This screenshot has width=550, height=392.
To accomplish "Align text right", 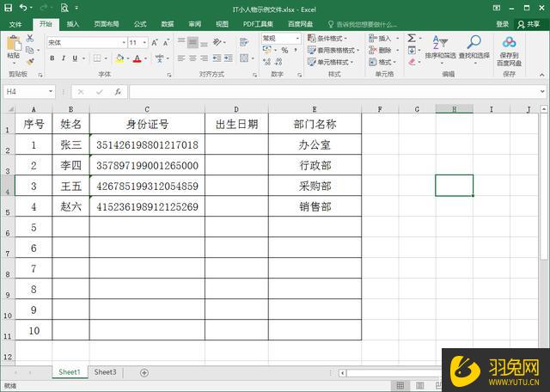I will tap(204, 58).
